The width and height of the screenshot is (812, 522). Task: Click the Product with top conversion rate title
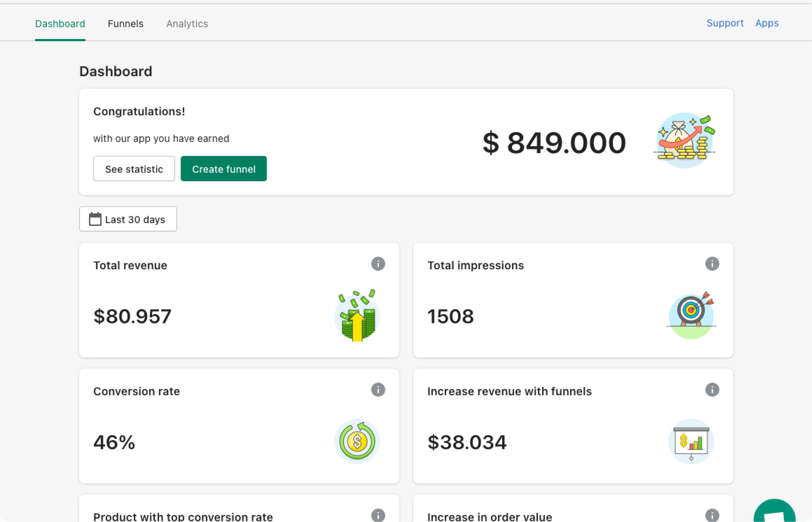click(183, 517)
